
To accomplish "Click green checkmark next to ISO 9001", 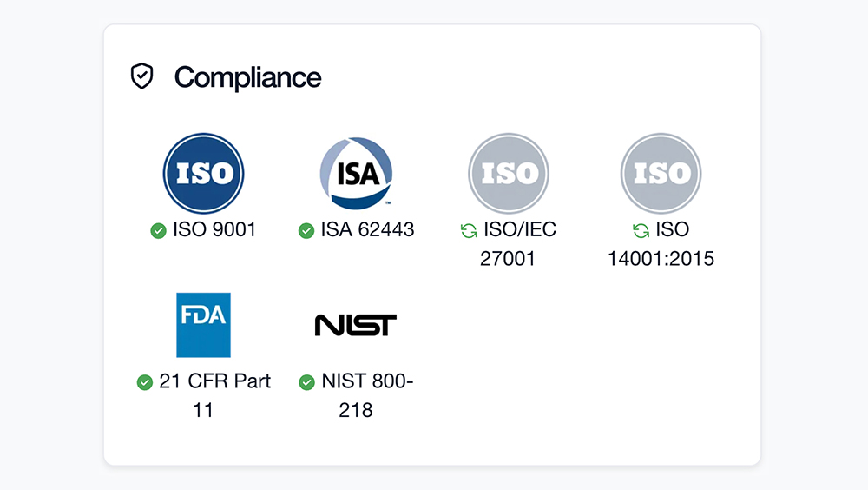I will pos(159,230).
